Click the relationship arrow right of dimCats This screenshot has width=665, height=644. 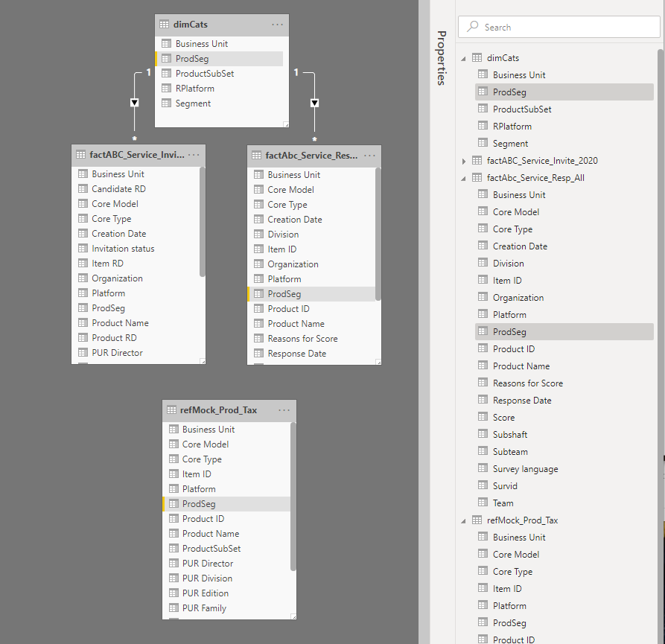pos(314,103)
